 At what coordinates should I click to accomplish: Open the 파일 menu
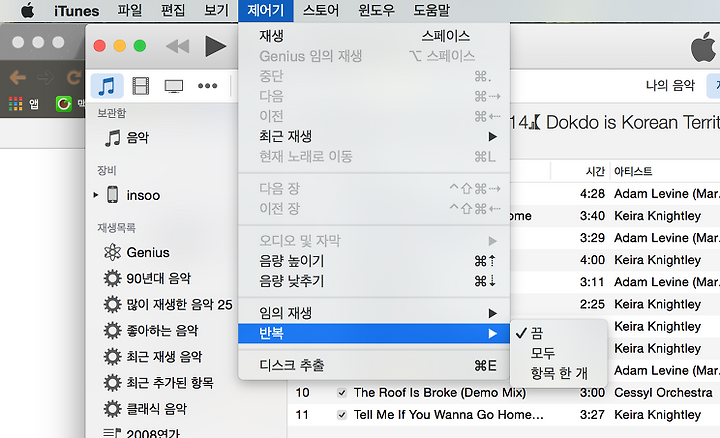click(x=129, y=11)
